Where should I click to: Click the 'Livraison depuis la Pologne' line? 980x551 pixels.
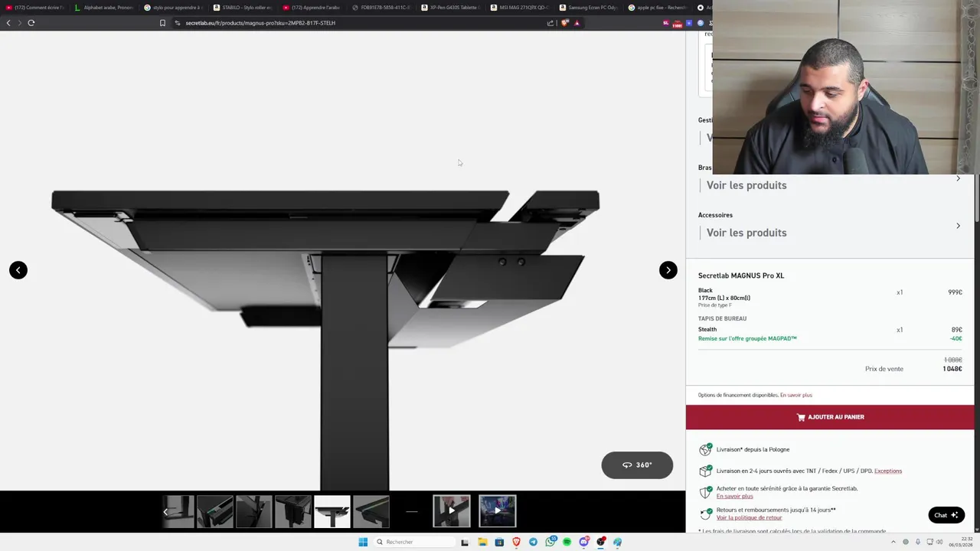point(753,449)
